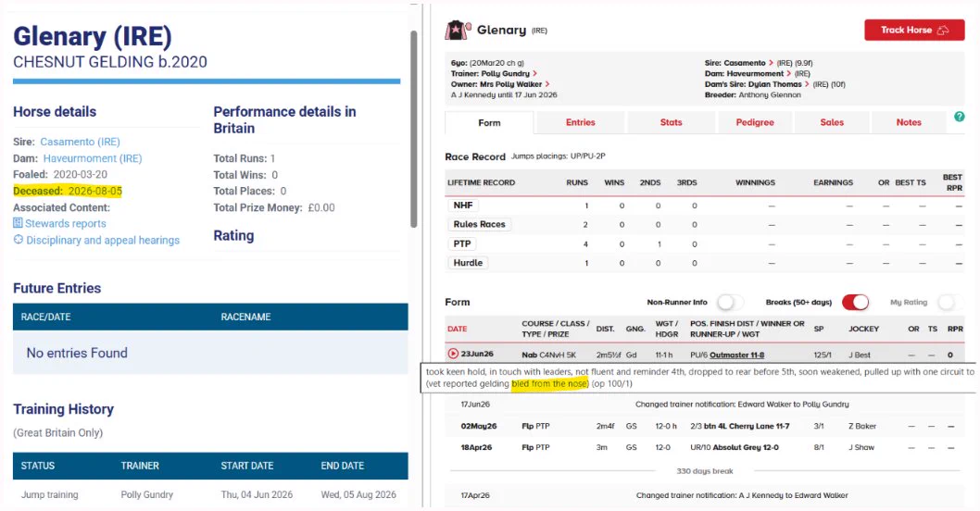The height and width of the screenshot is (511, 980).
Task: Click the left panel vertical scrollbar
Action: coord(413,128)
